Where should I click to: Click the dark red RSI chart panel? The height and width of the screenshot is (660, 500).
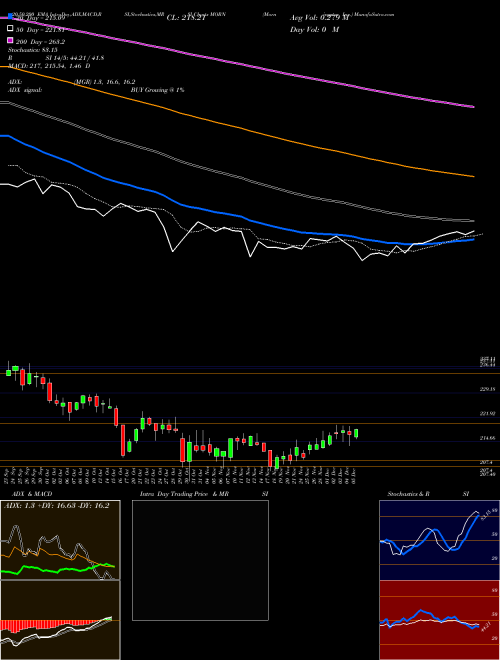[439, 620]
